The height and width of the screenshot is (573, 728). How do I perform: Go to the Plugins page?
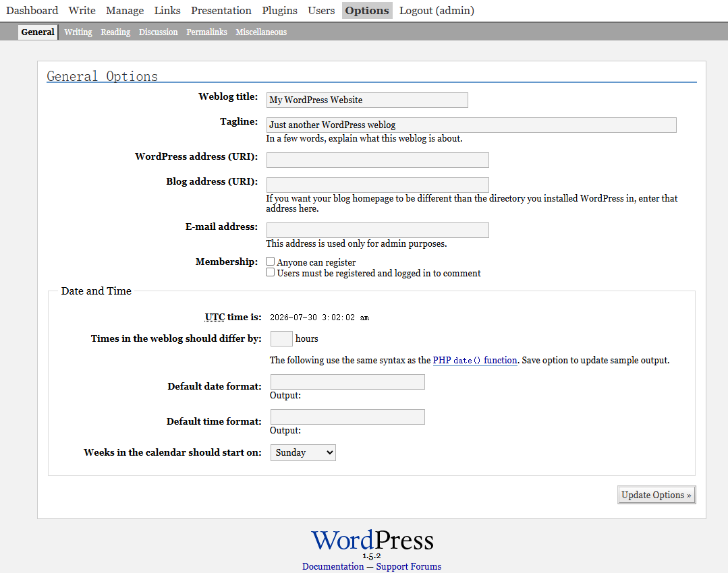[x=279, y=10]
